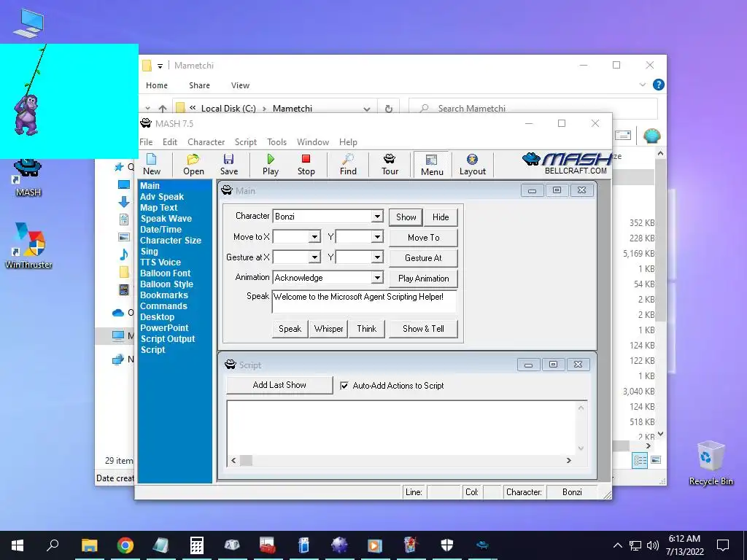Click the volume speaker tray icon

pos(653,545)
